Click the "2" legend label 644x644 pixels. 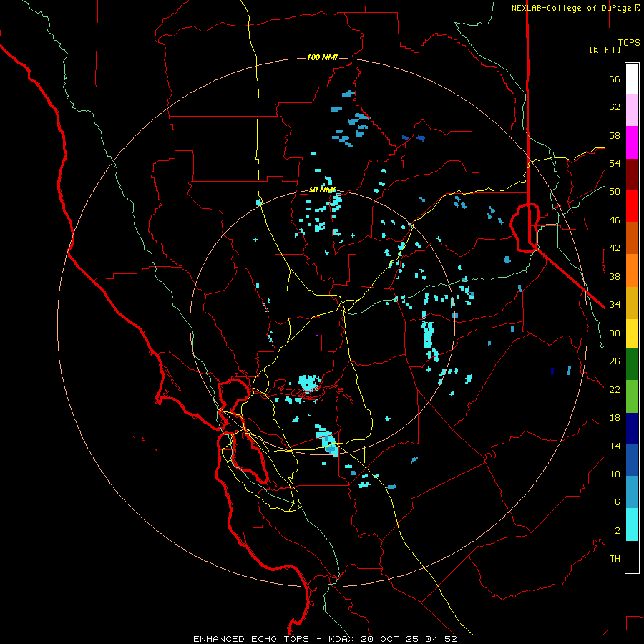point(618,531)
